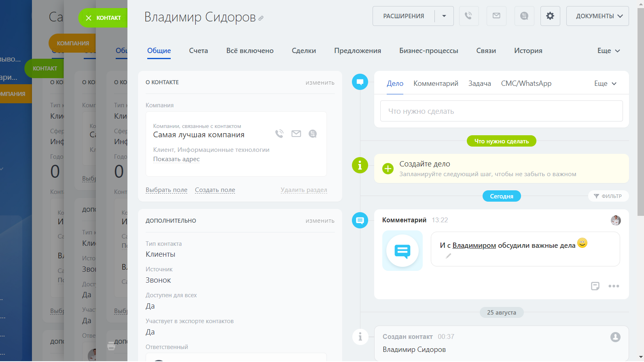Click link icon next to contact name
The image size is (644, 362).
[x=261, y=18]
